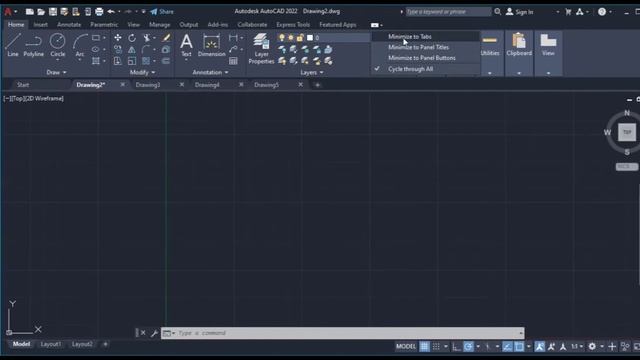Toggle layer lock padlock icon

300,38
